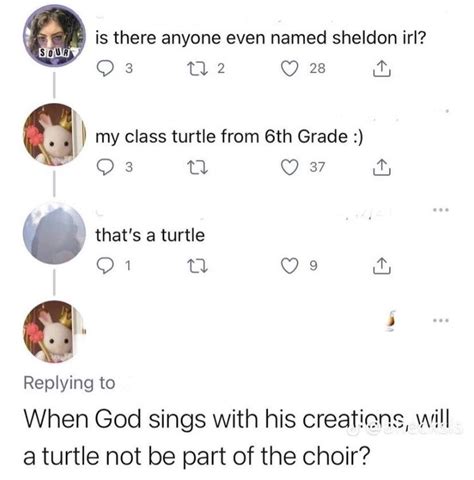This screenshot has height=480, width=474.
Task: Open bunny avatar above Replying to
Action: pyautogui.click(x=54, y=332)
